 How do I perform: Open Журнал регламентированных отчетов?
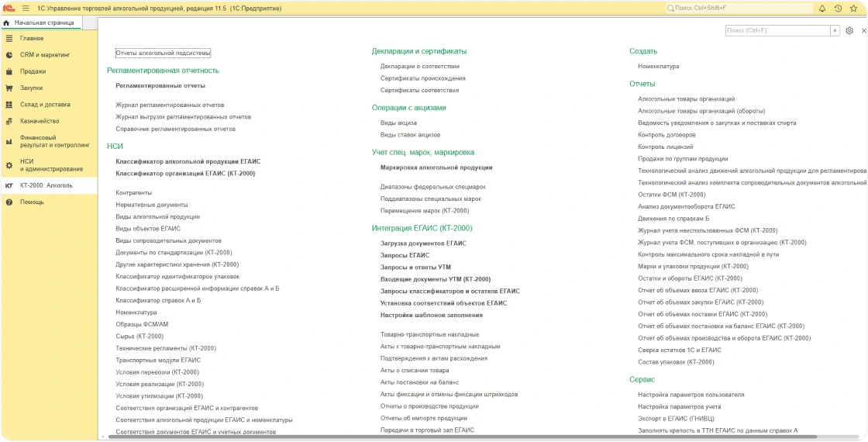[x=170, y=105]
